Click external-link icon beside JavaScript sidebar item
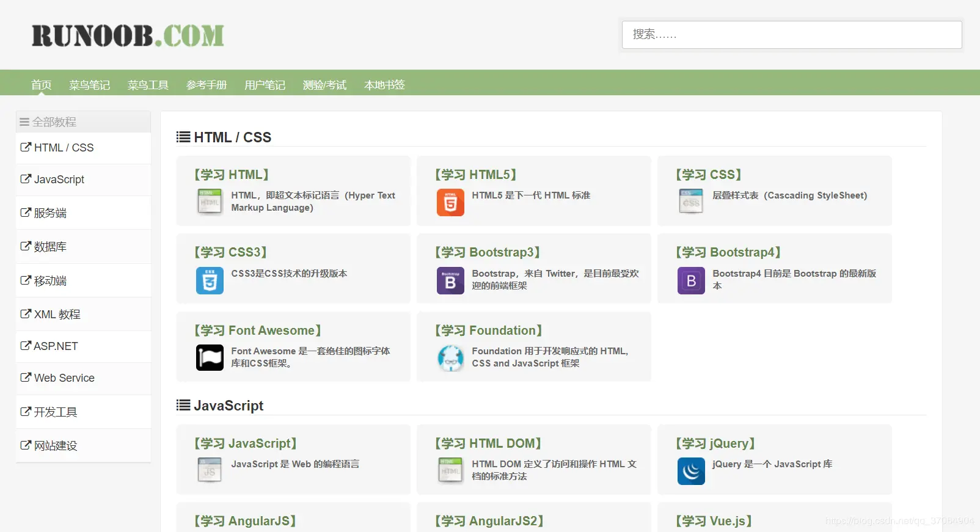The height and width of the screenshot is (532, 980). [x=26, y=179]
